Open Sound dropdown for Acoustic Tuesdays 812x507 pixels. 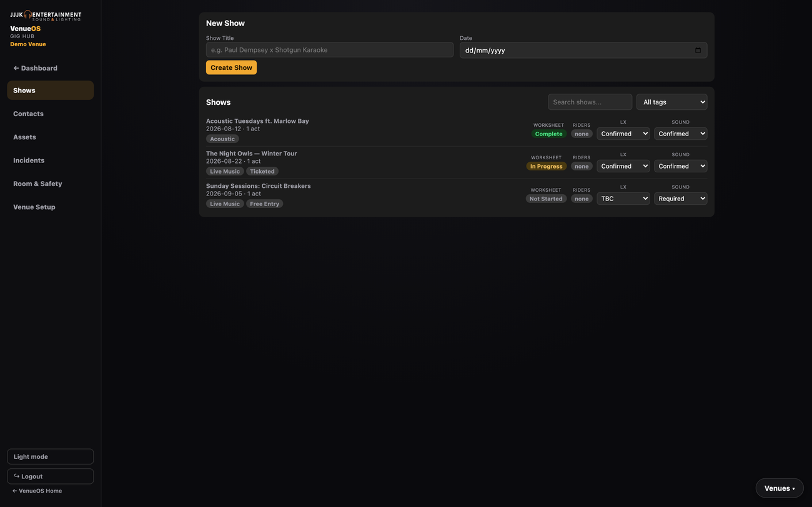click(x=681, y=134)
